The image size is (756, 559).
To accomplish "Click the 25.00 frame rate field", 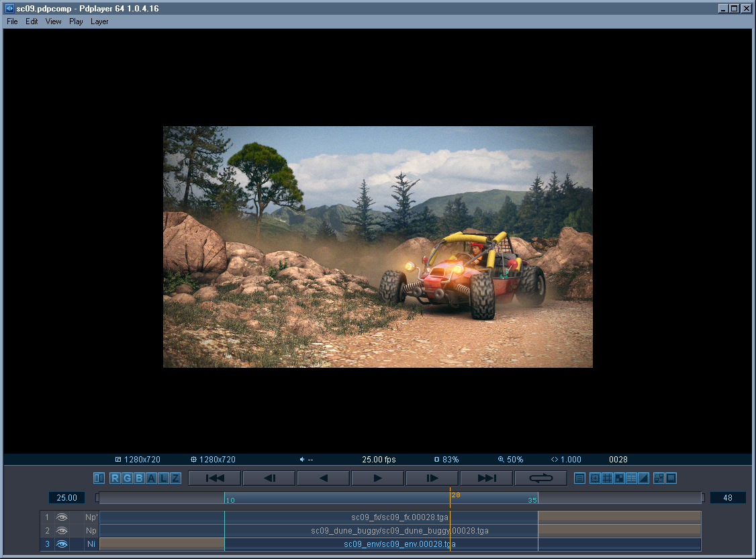I will click(66, 498).
